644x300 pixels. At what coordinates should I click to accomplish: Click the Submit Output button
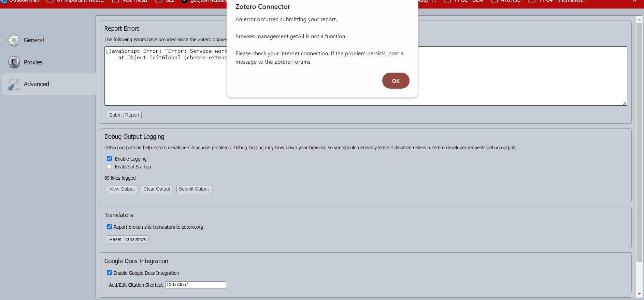pyautogui.click(x=194, y=189)
